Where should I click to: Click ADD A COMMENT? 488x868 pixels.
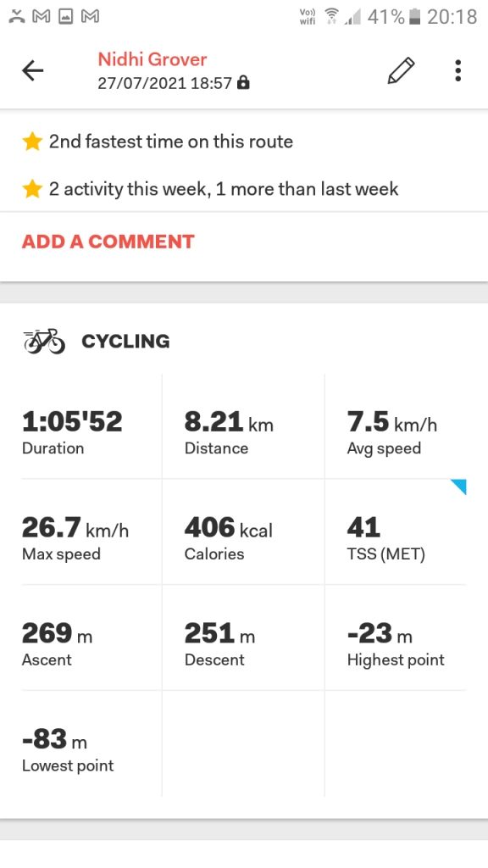click(x=108, y=242)
